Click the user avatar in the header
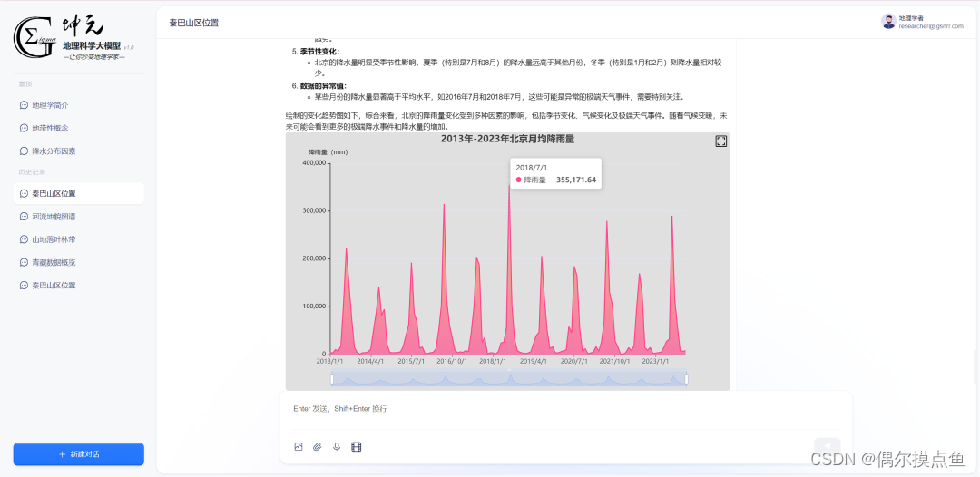980x477 pixels. coord(888,21)
